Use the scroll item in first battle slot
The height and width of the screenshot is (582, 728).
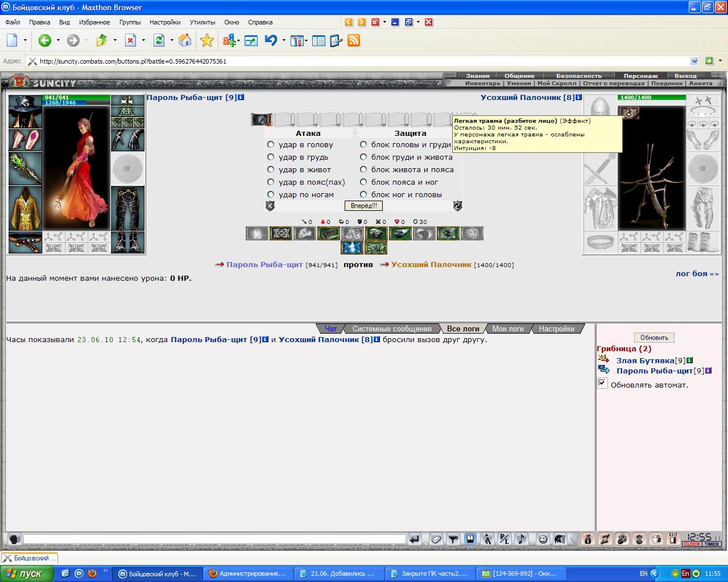click(x=261, y=119)
